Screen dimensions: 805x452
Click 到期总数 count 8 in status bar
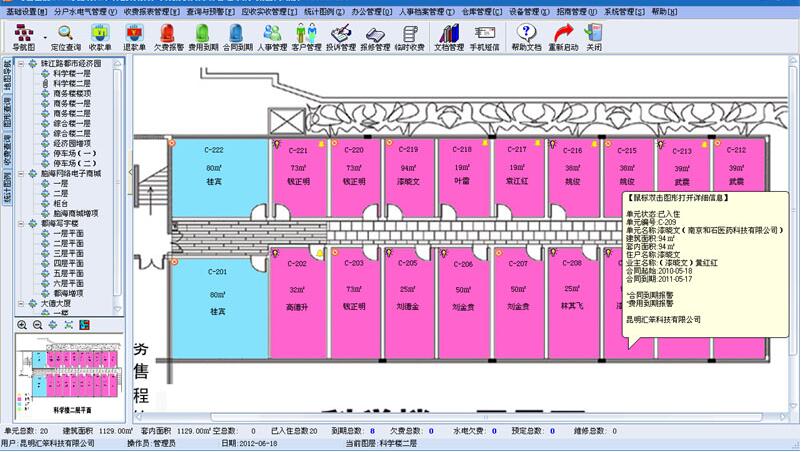click(373, 431)
